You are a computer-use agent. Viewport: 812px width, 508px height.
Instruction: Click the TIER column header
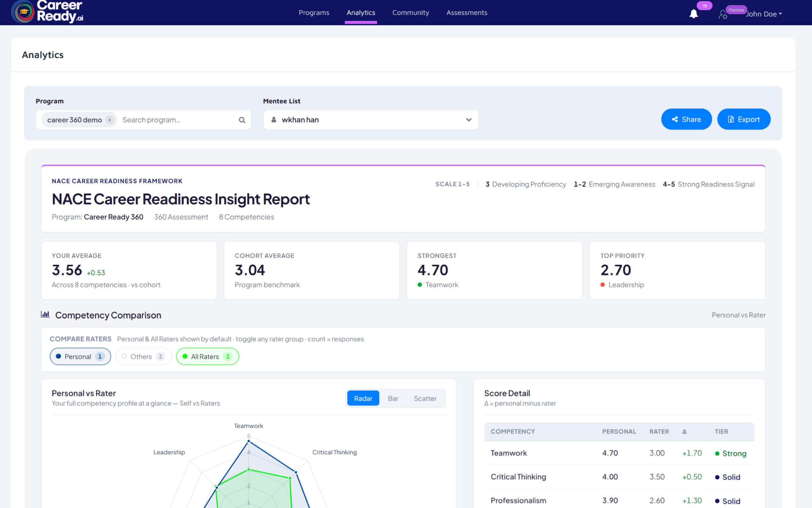721,431
